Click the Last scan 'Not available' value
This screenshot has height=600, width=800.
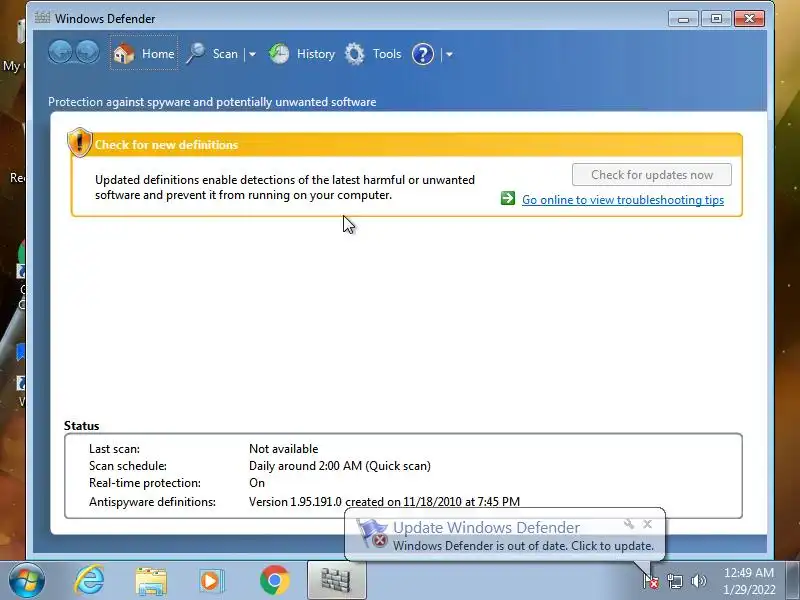point(284,448)
